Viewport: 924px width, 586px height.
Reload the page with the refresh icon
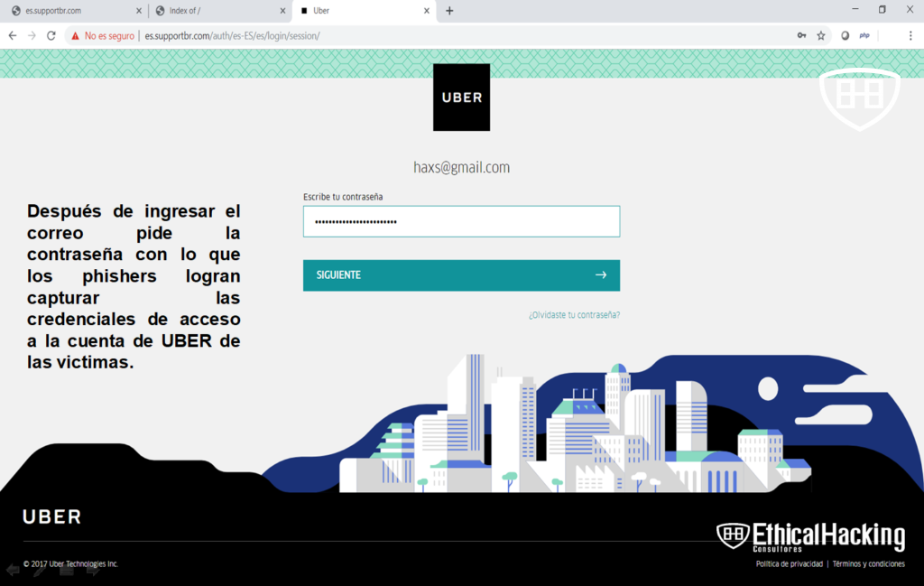pos(51,36)
